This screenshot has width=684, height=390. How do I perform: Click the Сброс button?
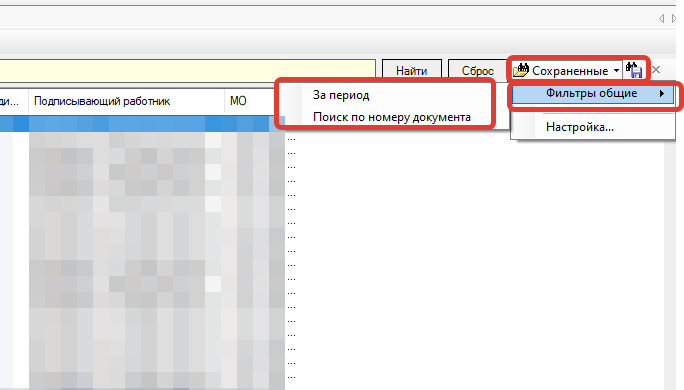[x=478, y=70]
